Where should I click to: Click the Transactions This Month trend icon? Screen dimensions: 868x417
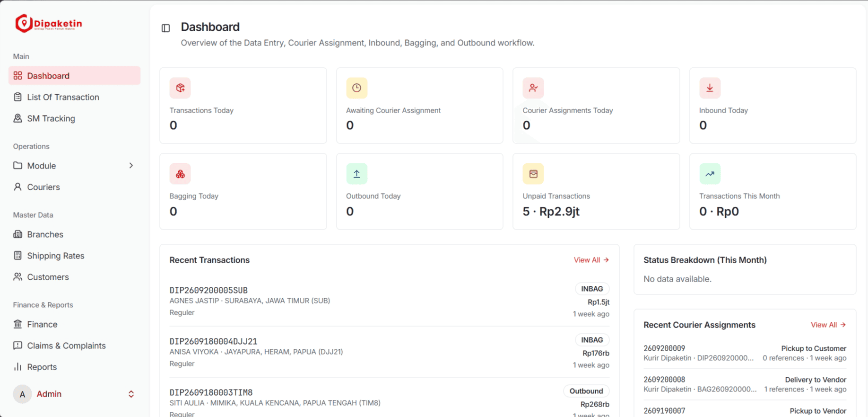point(710,174)
